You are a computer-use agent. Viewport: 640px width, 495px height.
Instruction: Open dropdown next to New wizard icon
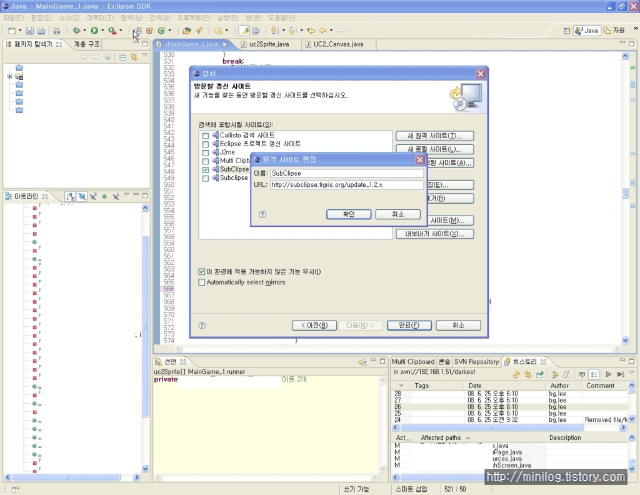[x=20, y=31]
